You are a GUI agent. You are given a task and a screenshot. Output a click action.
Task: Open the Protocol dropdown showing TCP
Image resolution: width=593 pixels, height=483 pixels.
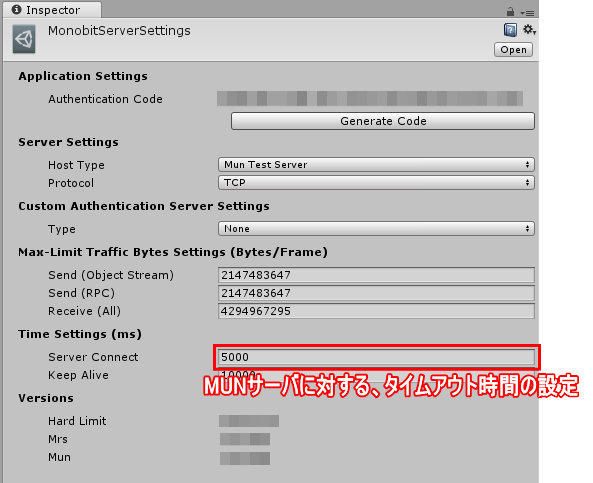click(376, 183)
